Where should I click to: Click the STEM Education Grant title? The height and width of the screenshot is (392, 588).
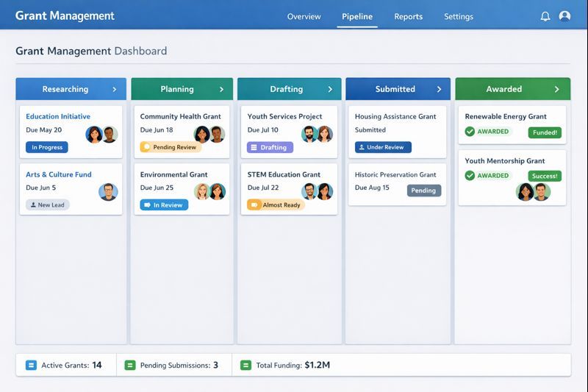coord(284,174)
